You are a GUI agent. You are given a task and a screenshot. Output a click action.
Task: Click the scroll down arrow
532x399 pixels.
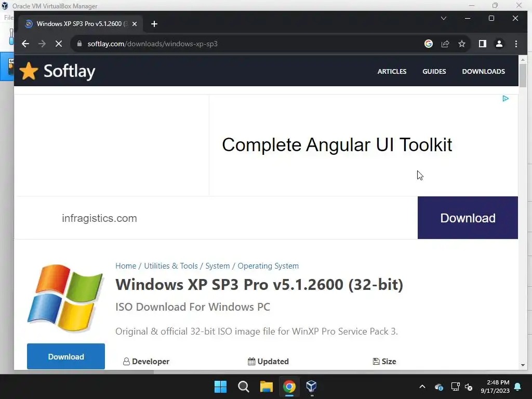(523, 365)
